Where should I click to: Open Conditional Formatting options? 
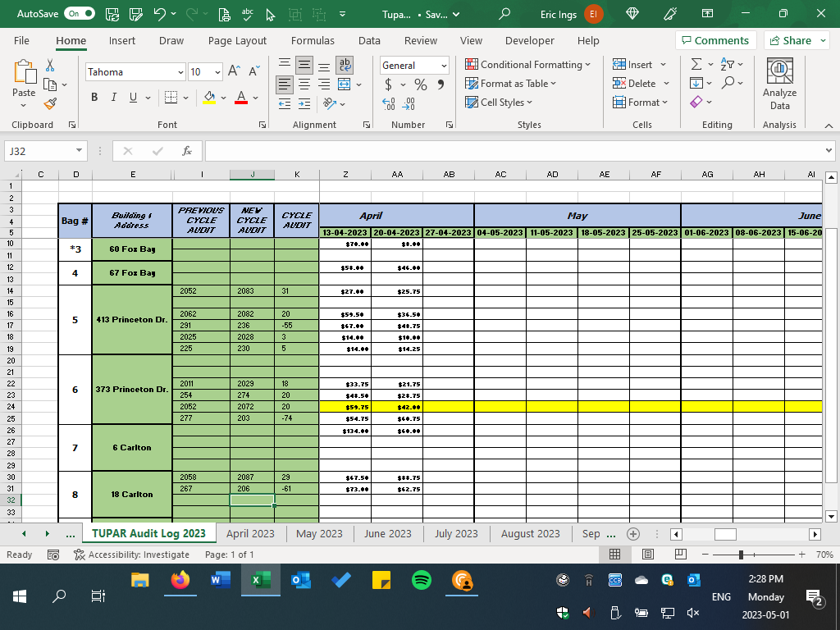pyautogui.click(x=527, y=64)
